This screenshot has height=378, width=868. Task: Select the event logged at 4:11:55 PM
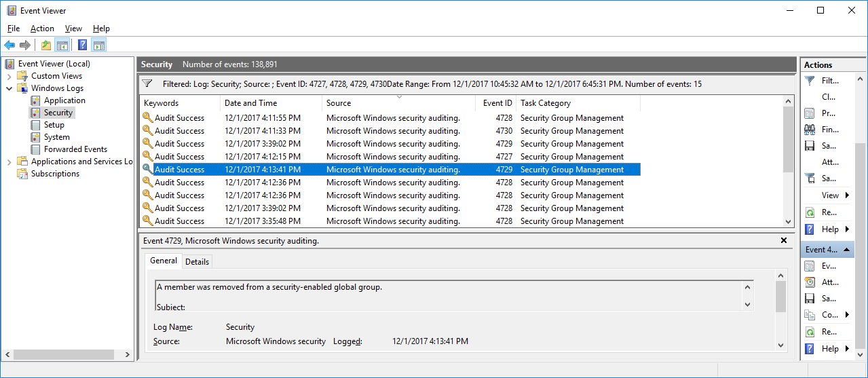(390, 118)
